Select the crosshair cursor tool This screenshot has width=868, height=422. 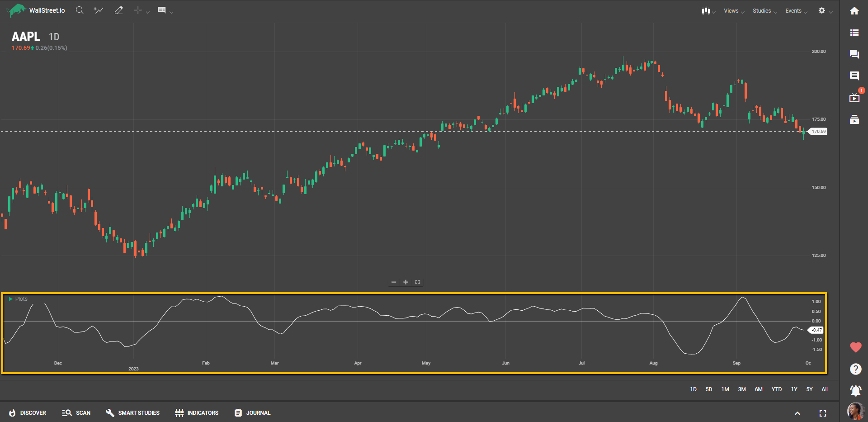[138, 10]
